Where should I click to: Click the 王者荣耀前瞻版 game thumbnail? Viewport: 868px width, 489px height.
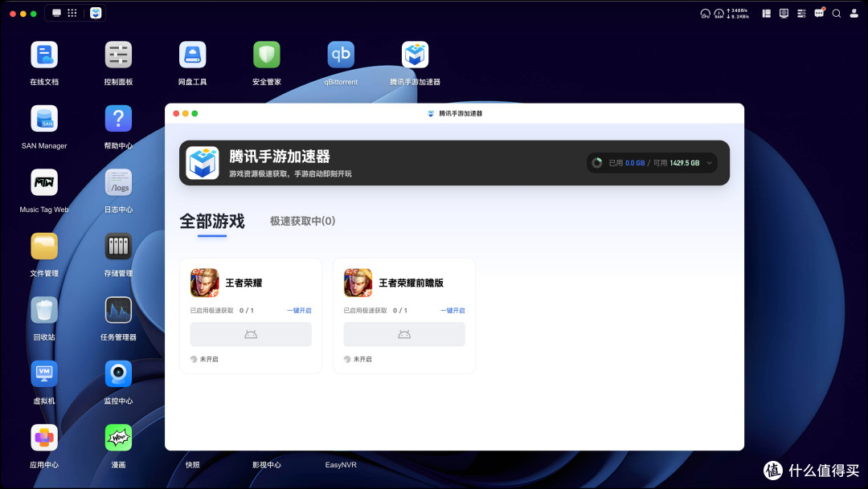click(358, 283)
